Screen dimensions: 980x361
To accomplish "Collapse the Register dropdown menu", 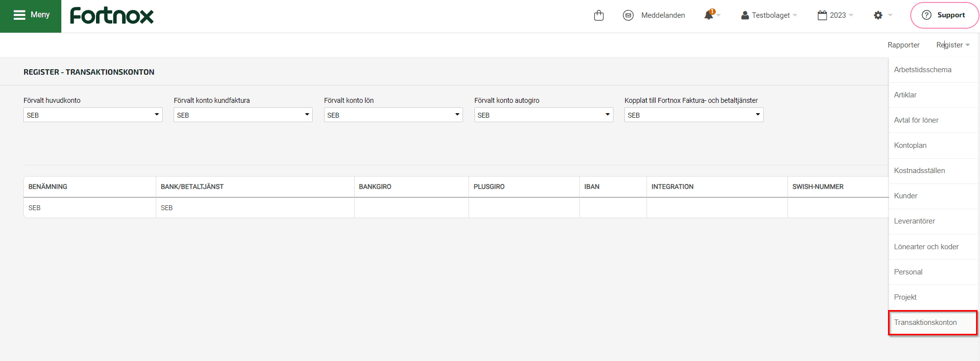I will pyautogui.click(x=953, y=45).
